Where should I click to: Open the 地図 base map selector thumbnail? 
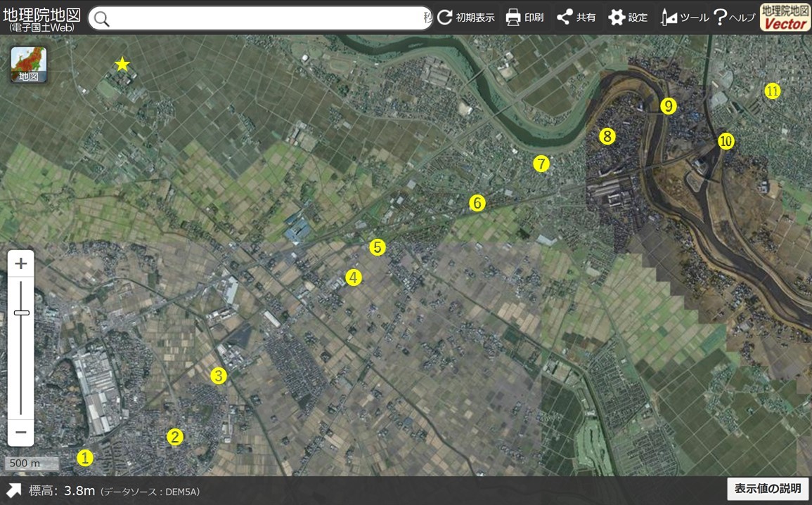(29, 65)
